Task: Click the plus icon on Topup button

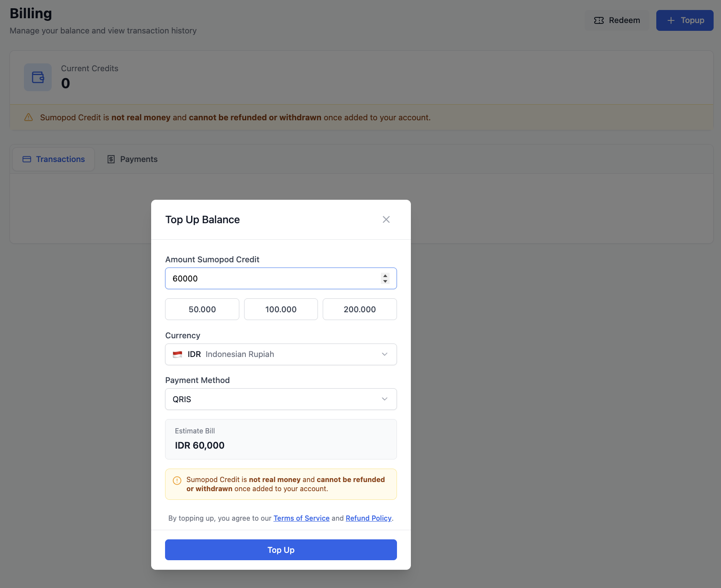Action: click(x=671, y=20)
